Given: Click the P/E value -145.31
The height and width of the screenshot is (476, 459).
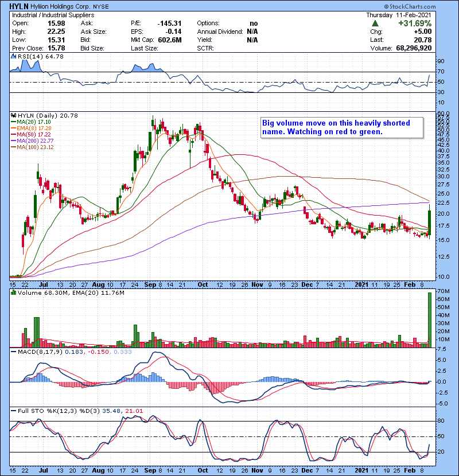Looking at the screenshot, I should (x=169, y=24).
